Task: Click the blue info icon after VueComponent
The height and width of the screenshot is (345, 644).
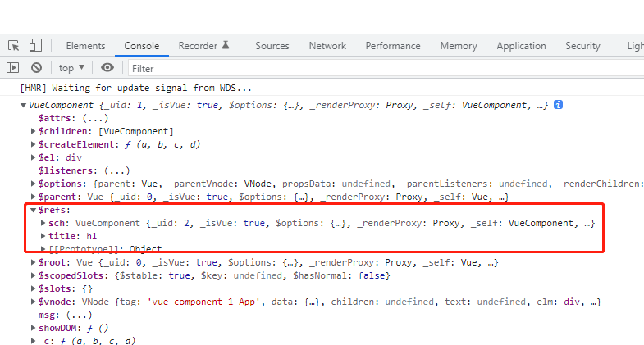Action: coord(558,105)
